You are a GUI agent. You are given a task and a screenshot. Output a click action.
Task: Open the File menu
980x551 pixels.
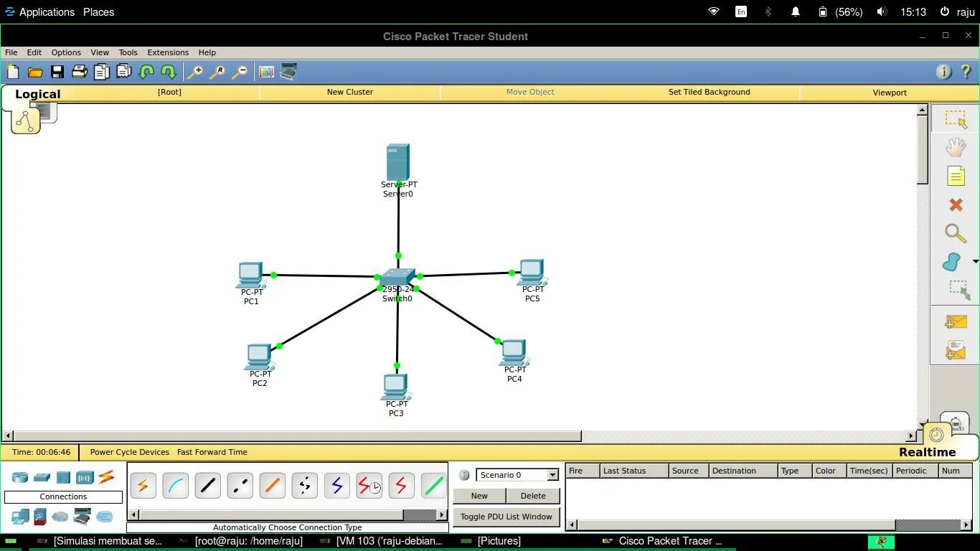point(11,52)
